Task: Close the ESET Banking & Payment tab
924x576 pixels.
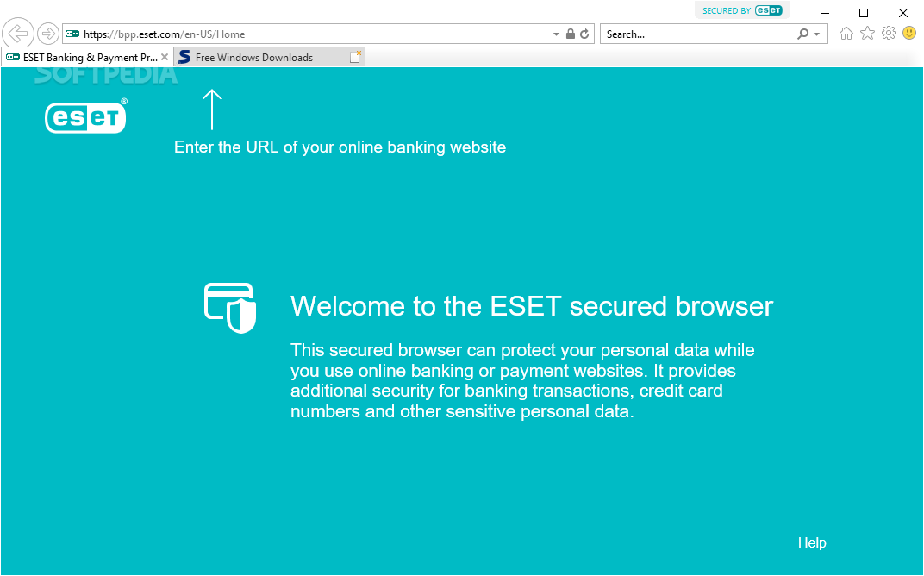Action: tap(165, 57)
